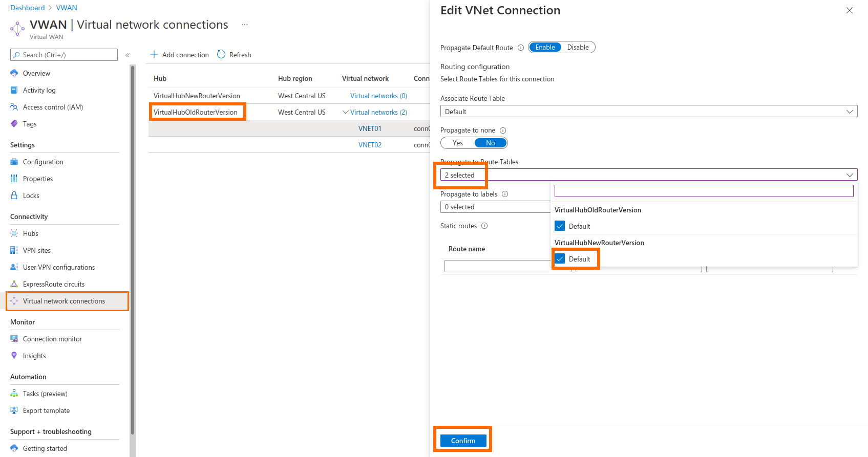Screen dimensions: 868x457
Task: Set Propagate to none to Yes
Action: click(457, 143)
